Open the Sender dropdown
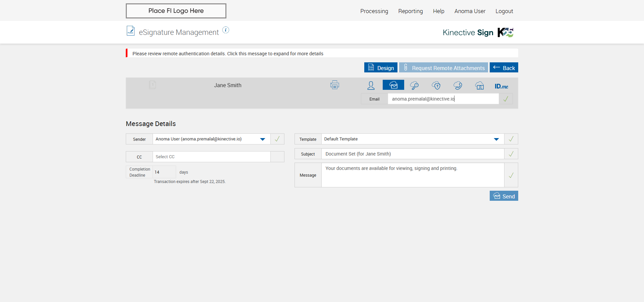This screenshot has width=644, height=302. point(262,139)
